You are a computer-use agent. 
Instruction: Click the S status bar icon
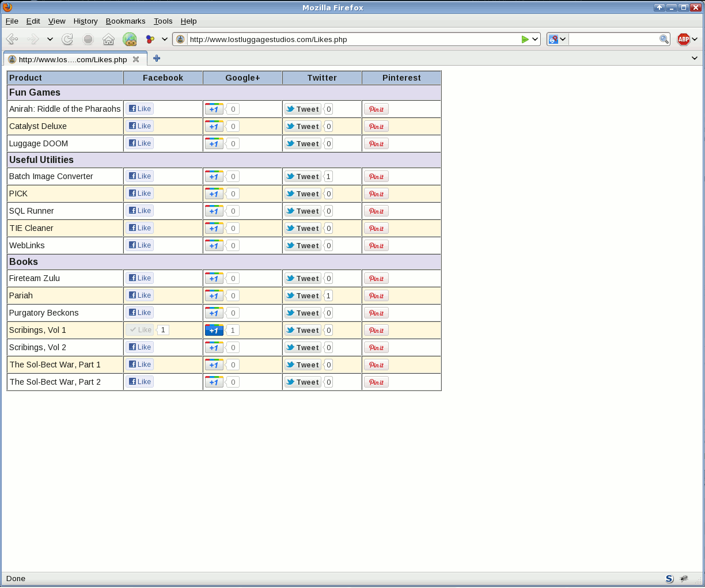point(669,579)
